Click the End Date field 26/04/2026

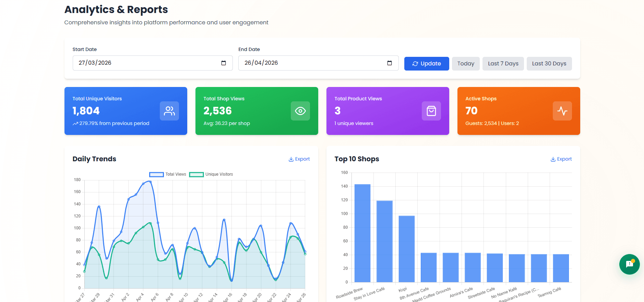point(319,63)
